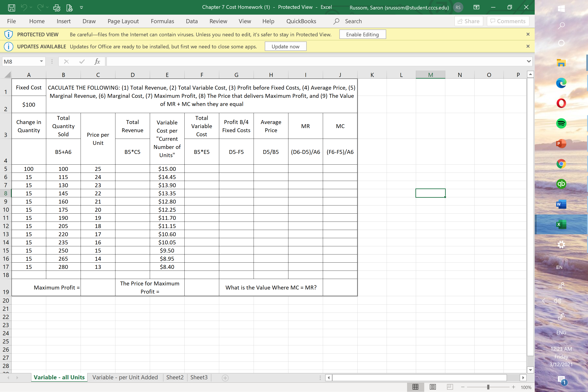Image resolution: width=588 pixels, height=392 pixels.
Task: Launch Word from the taskbar
Action: (561, 204)
